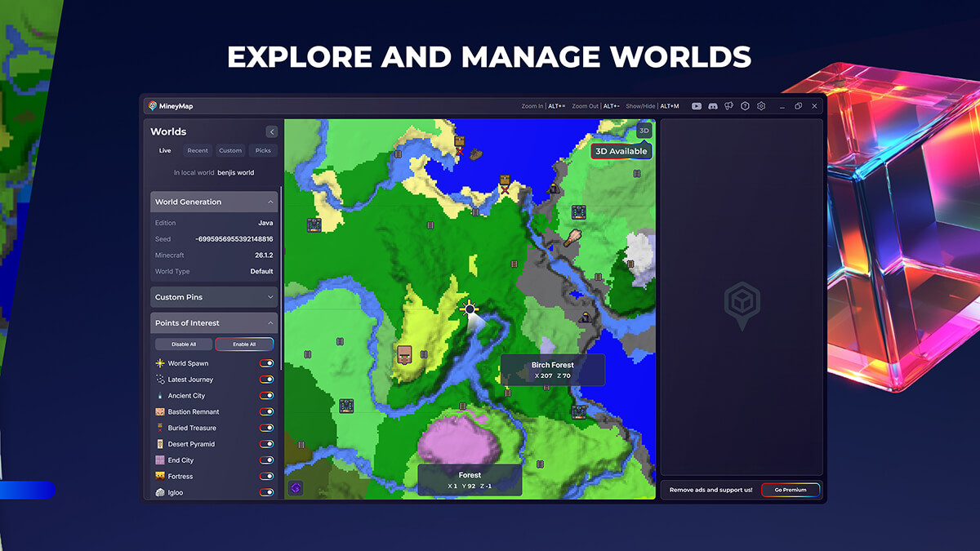The width and height of the screenshot is (980, 551).
Task: Click the World Type Default value
Action: coord(261,271)
